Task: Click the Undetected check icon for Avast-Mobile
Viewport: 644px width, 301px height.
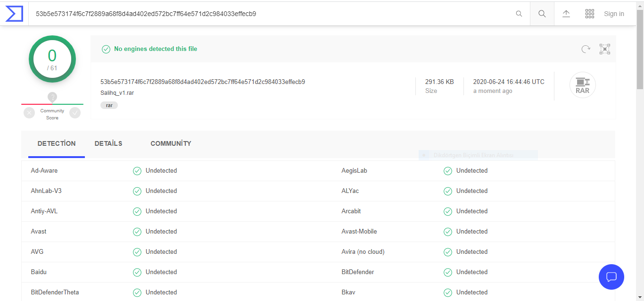Action: 448,232
